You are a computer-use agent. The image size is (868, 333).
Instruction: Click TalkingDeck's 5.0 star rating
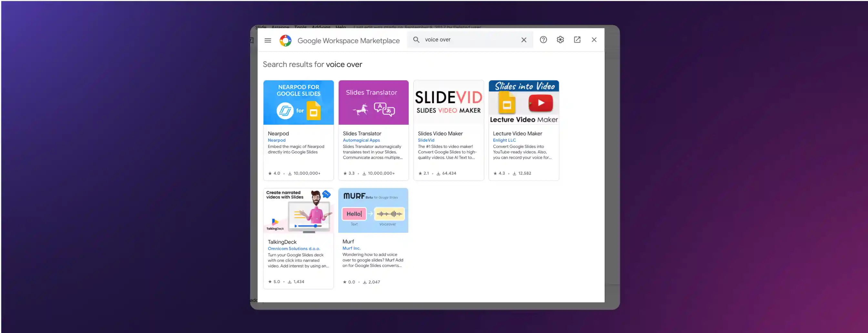[274, 281]
